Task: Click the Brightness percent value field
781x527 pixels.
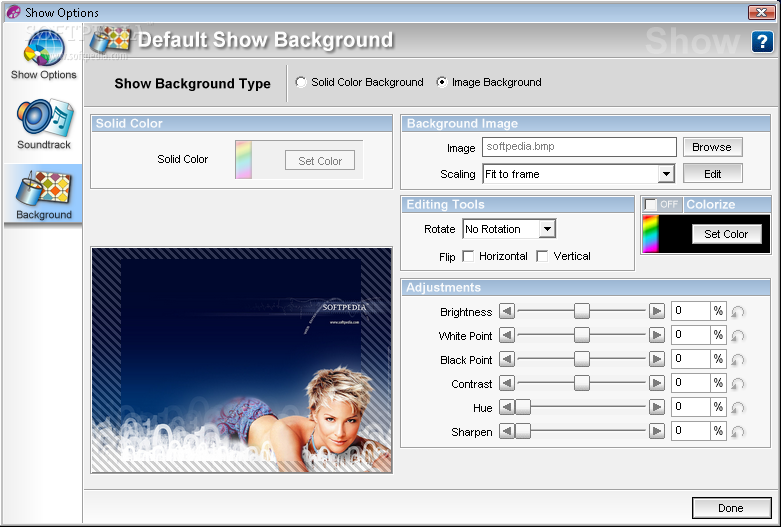Action: tap(690, 311)
